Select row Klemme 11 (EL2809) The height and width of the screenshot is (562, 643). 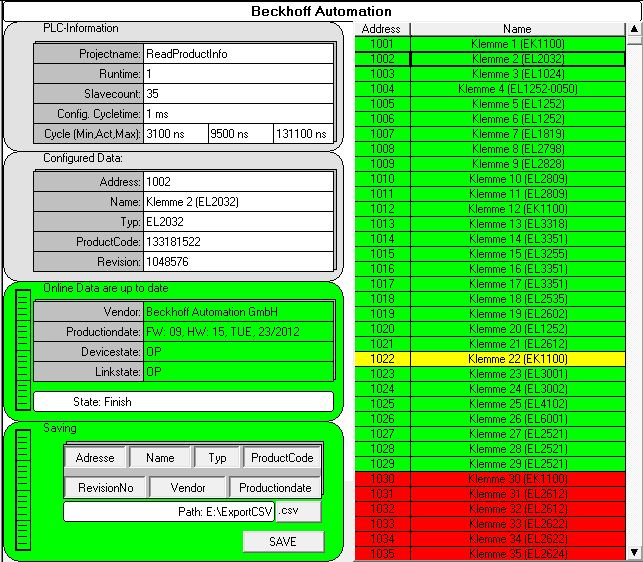(490, 194)
